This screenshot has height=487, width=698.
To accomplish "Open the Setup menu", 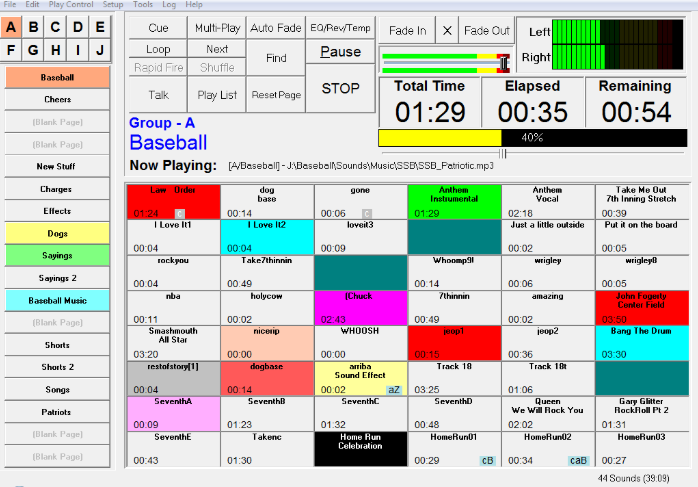I will [113, 4].
